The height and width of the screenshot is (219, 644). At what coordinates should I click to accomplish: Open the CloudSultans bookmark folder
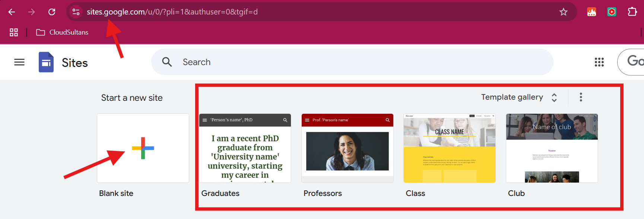pos(62,32)
